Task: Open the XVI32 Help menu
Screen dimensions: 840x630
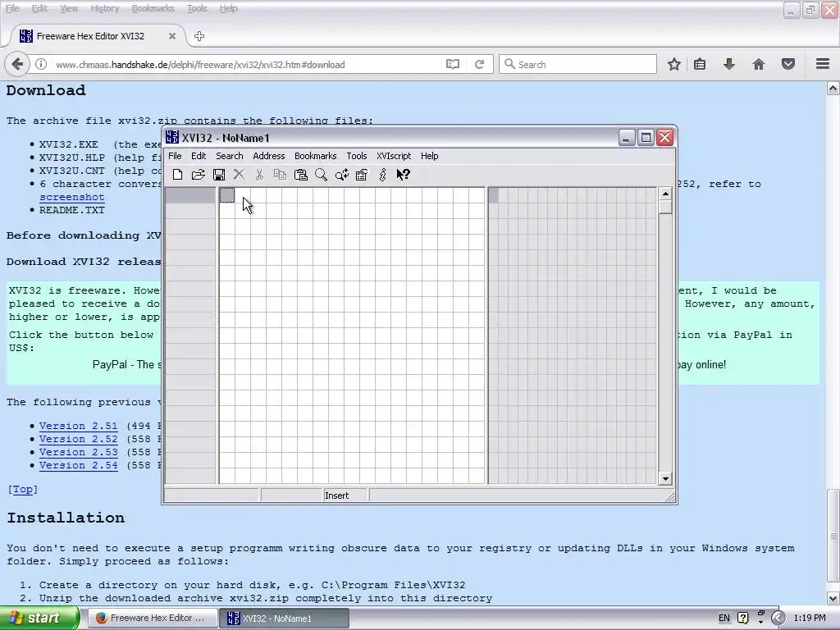Action: click(429, 156)
